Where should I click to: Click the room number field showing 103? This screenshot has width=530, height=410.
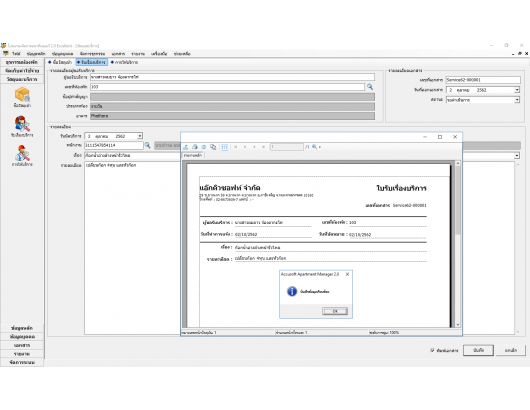[x=227, y=87]
